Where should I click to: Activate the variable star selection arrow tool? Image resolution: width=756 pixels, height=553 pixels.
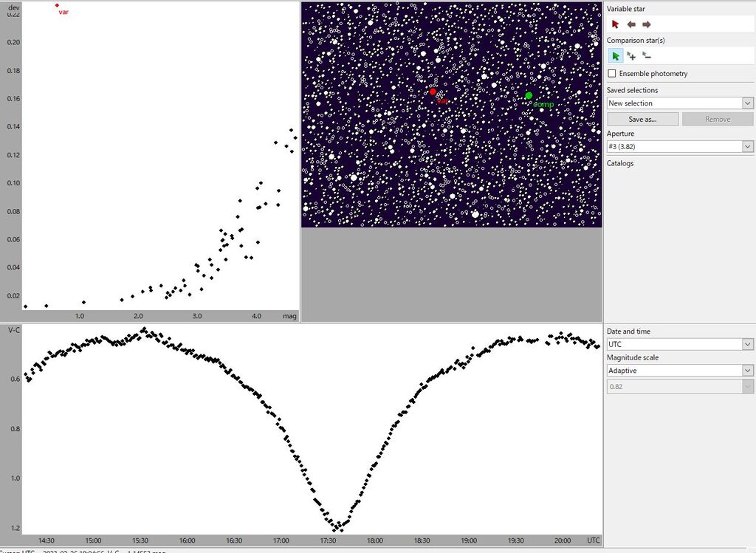(615, 24)
